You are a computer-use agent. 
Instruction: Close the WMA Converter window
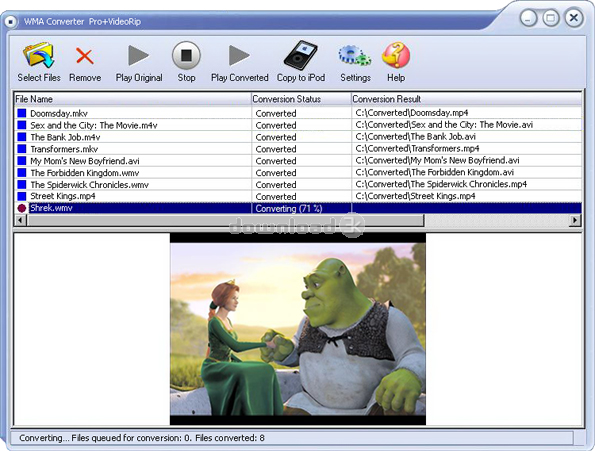tap(574, 18)
